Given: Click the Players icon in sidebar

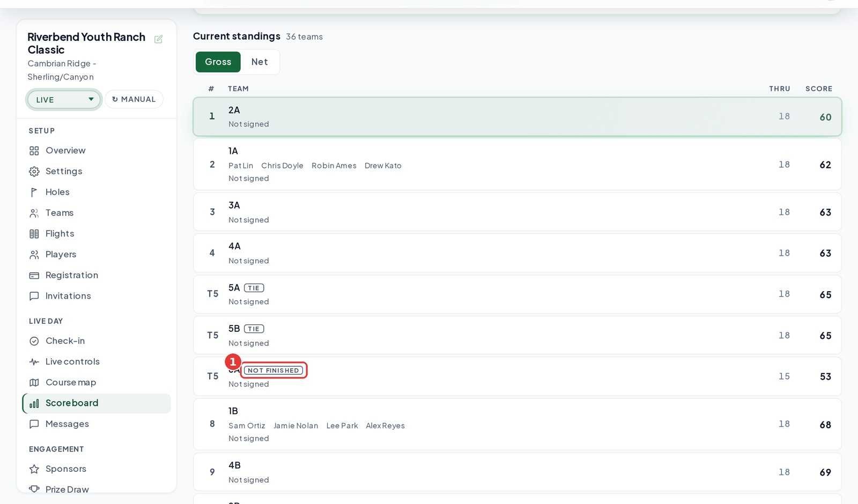Looking at the screenshot, I should click(34, 255).
